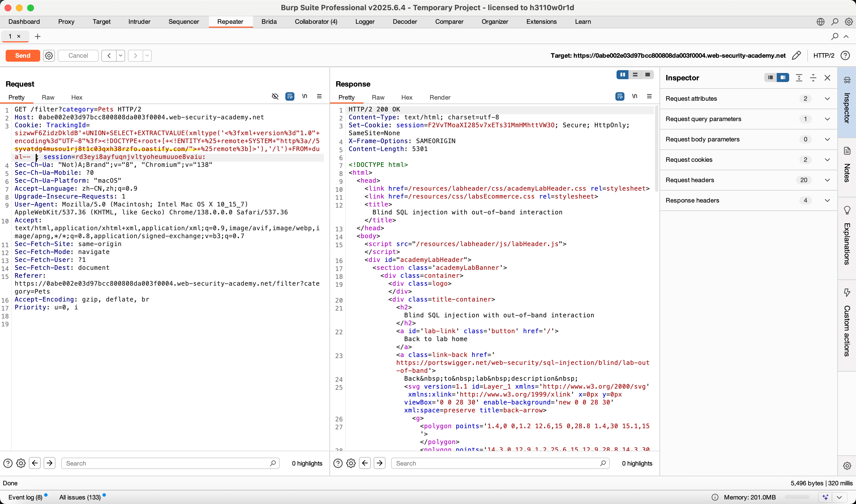Image resolution: width=856 pixels, height=504 pixels.
Task: Expand the Request headers section
Action: tap(748, 180)
